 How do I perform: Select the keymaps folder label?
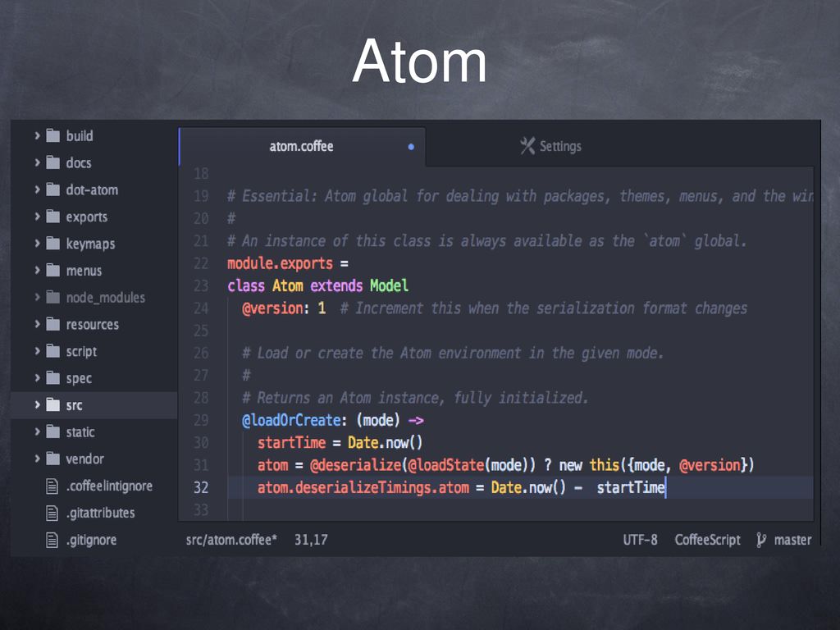point(90,244)
